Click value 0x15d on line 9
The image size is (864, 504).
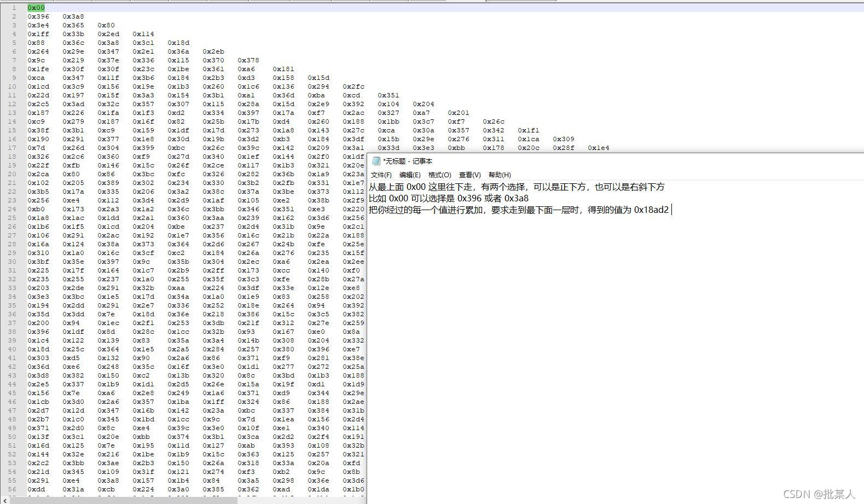318,78
